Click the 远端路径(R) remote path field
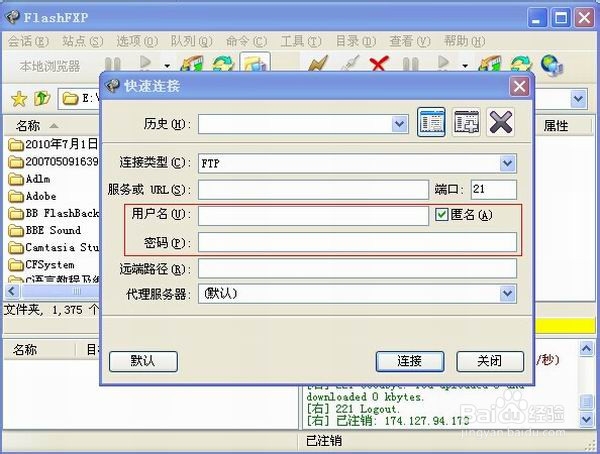600x454 pixels. point(357,268)
